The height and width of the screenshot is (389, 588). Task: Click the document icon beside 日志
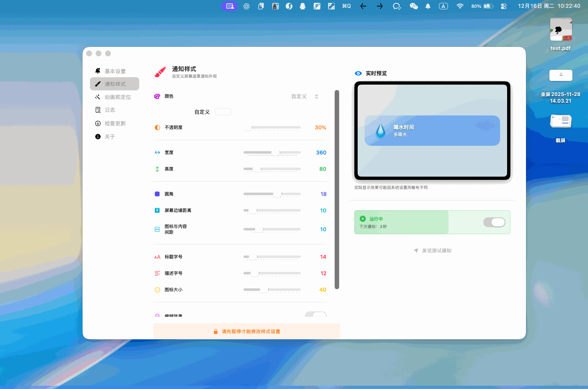(98, 110)
